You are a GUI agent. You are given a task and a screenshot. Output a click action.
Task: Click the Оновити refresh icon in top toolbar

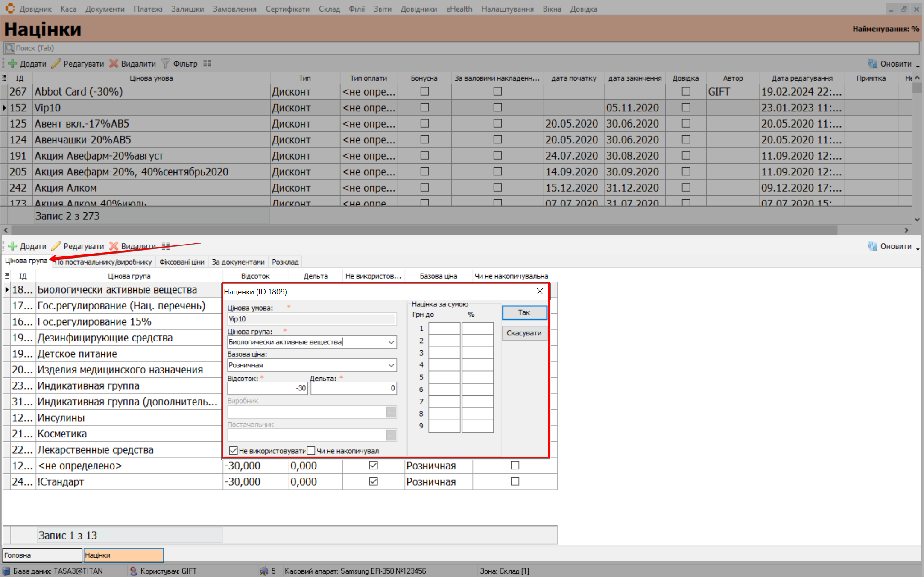873,64
